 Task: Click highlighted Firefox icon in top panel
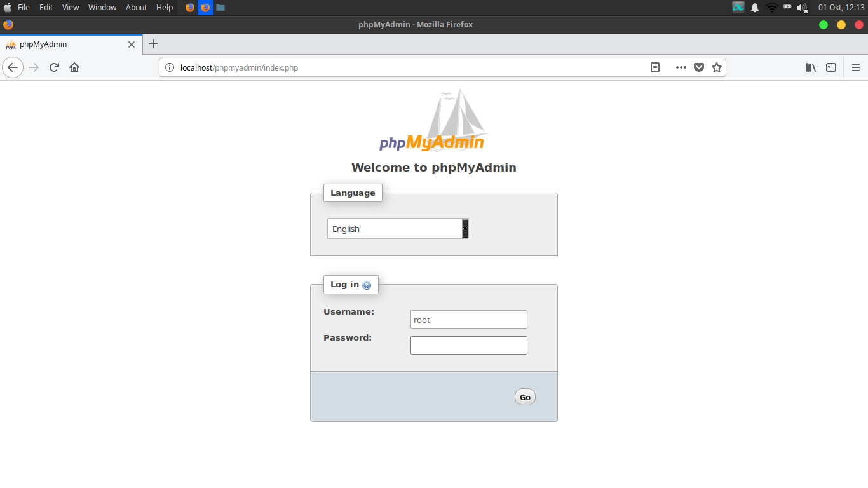pyautogui.click(x=205, y=8)
